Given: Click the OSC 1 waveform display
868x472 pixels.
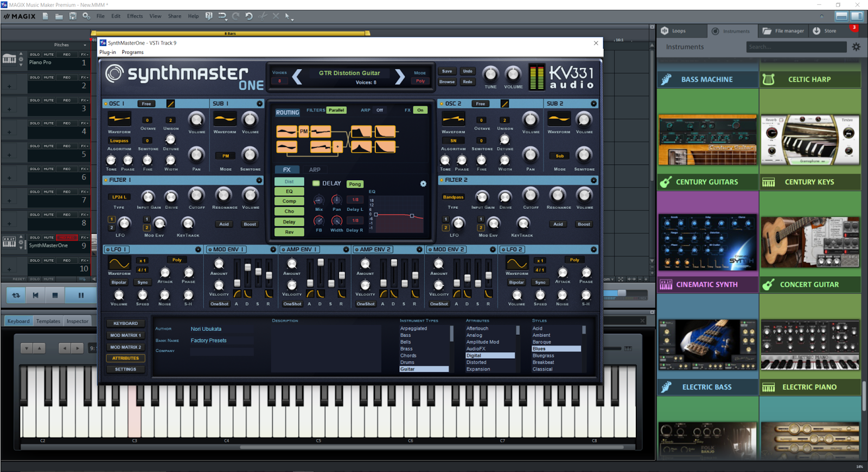Looking at the screenshot, I should (119, 119).
